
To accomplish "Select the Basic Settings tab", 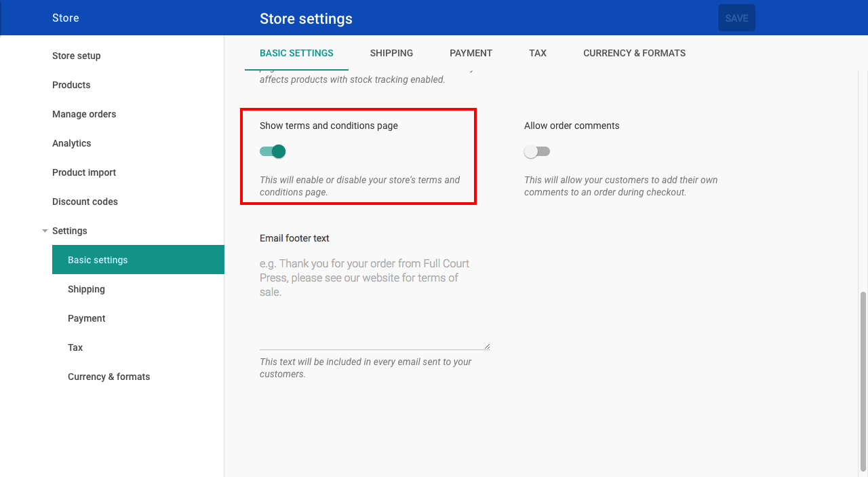I will 296,53.
